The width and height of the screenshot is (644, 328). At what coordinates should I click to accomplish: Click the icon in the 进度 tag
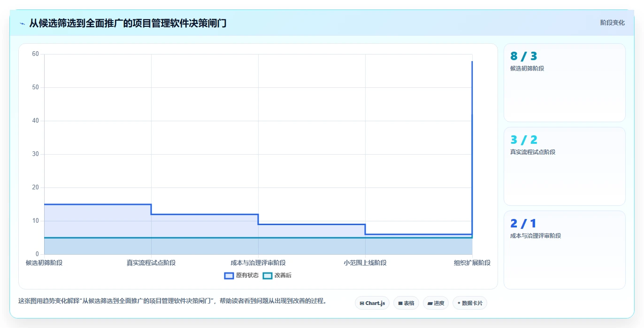[430, 304]
